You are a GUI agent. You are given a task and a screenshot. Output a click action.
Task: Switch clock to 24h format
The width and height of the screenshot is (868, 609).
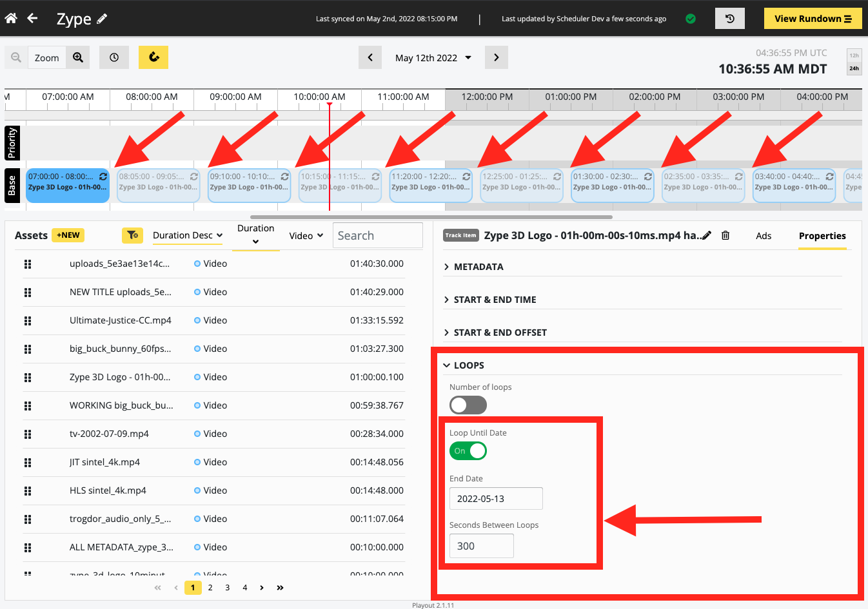[854, 68]
